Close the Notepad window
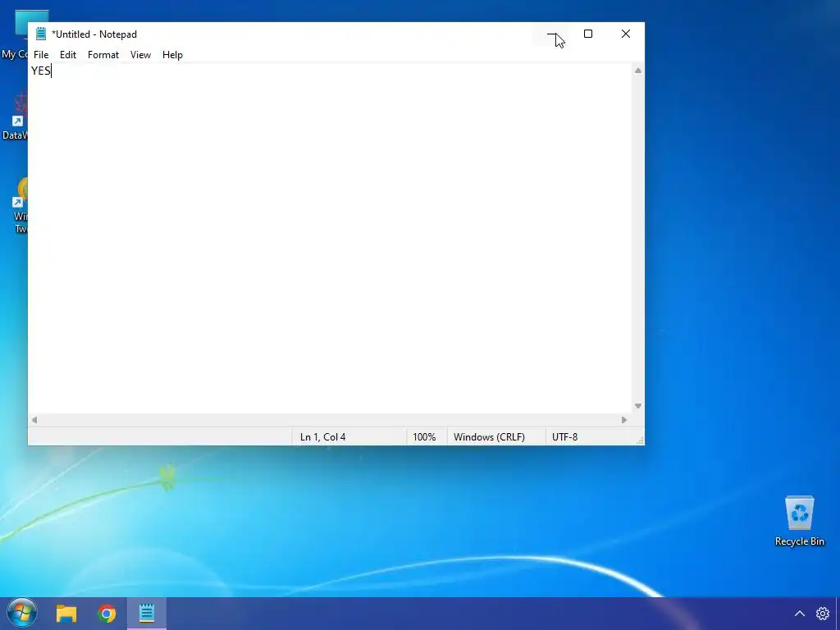Screen dimensions: 840x630 click(x=626, y=34)
